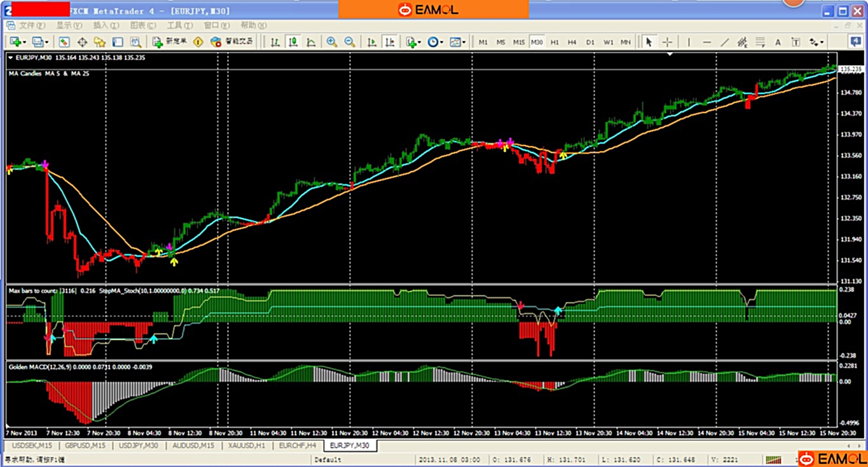Select the Text Label 'T' tool
Screen dimensions: 868x467
coord(796,42)
